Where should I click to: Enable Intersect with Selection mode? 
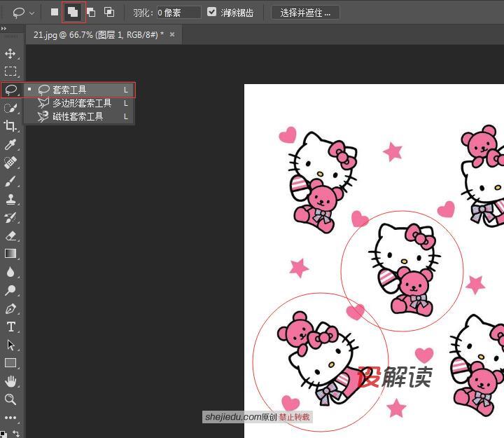[109, 12]
